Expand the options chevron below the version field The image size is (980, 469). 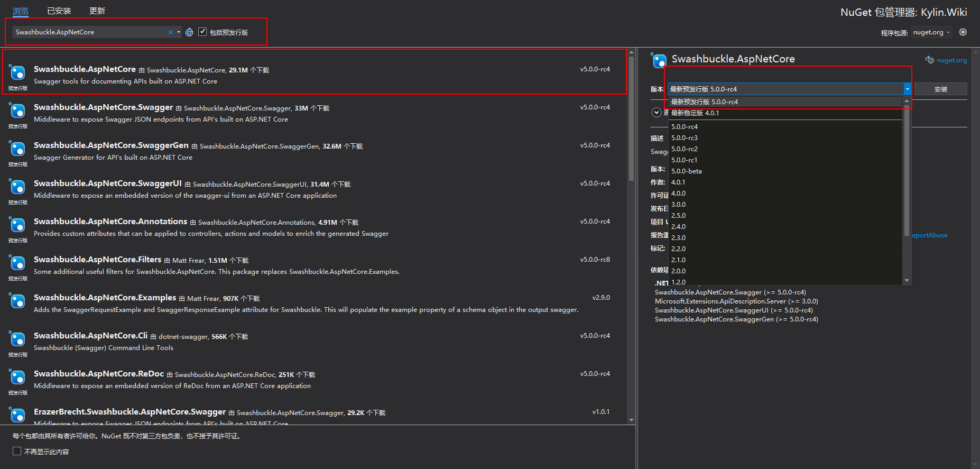[657, 112]
